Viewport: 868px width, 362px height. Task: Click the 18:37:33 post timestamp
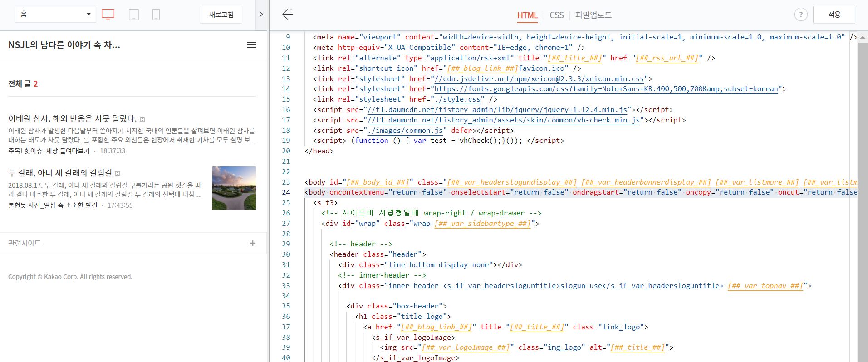click(113, 151)
